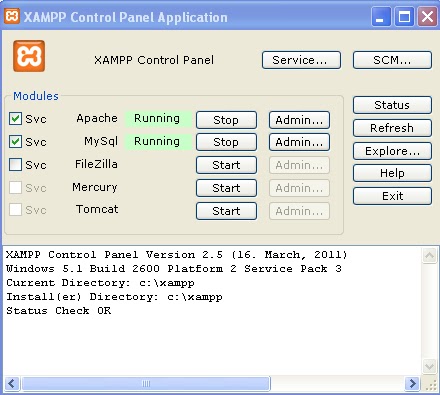Click the Mercury Admin button
The image size is (440, 395).
pyautogui.click(x=299, y=188)
